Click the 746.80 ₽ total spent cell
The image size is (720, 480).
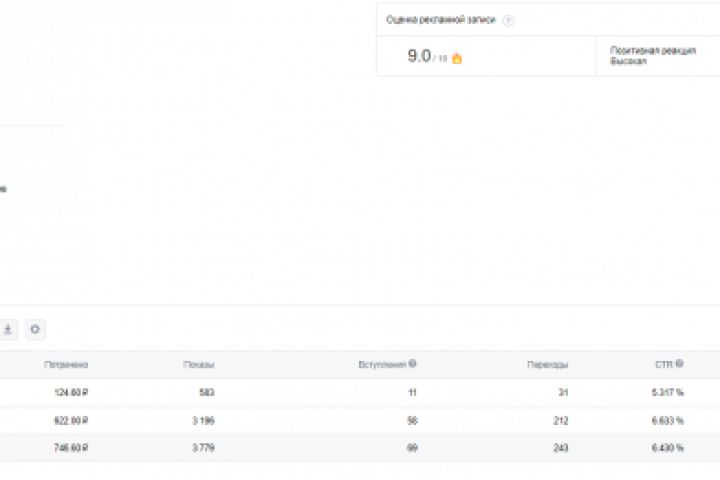[70, 447]
